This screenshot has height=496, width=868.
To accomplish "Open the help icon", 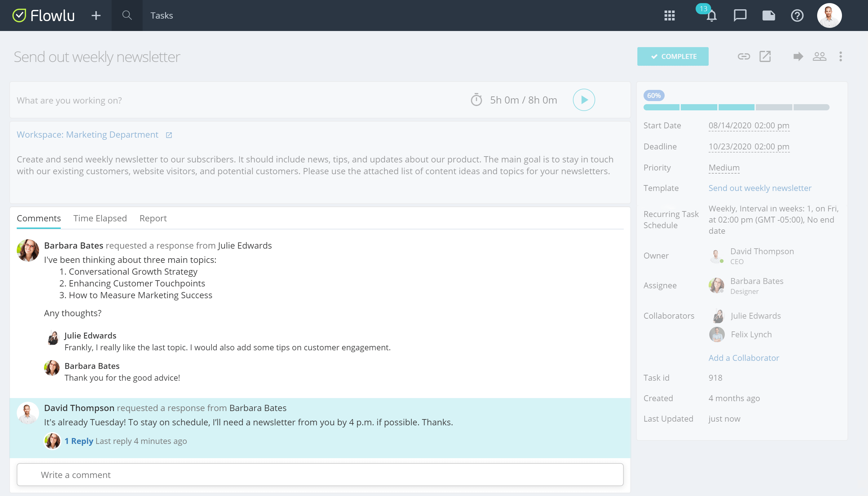I will pos(797,16).
